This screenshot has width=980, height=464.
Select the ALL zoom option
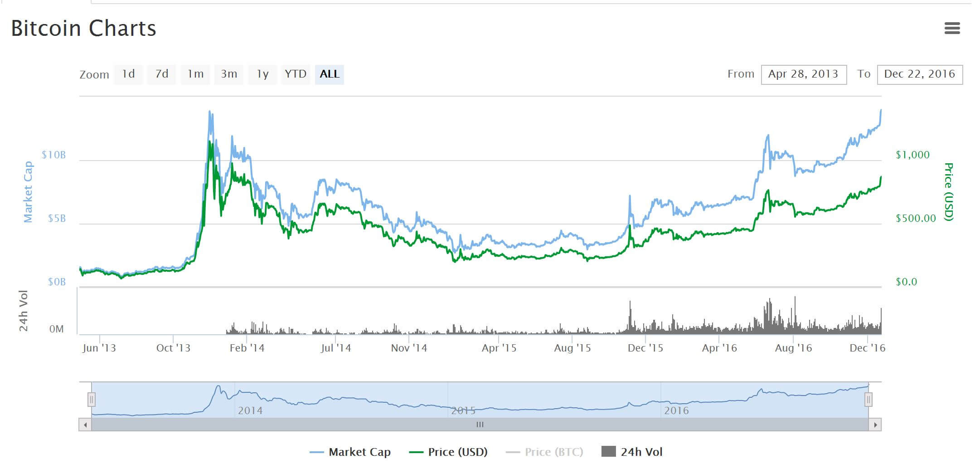[330, 74]
